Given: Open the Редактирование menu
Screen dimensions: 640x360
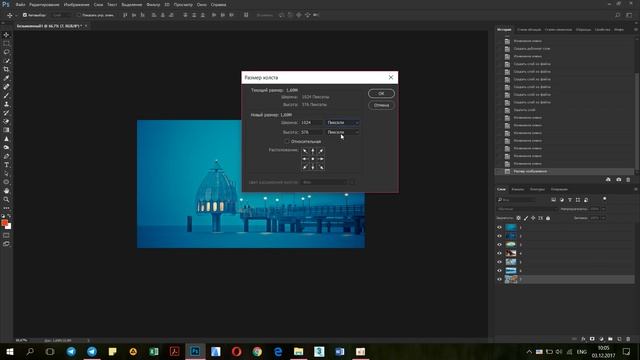Looking at the screenshot, I should [x=44, y=4].
